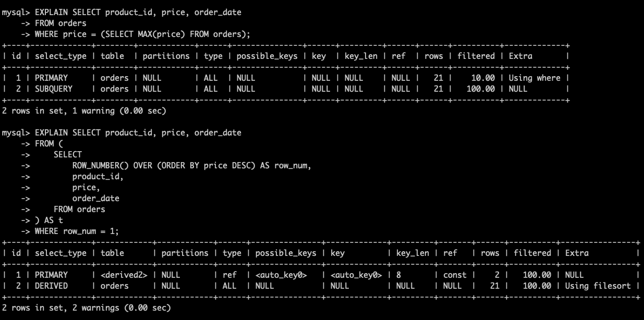Click the 10.00 filtered value

tap(483, 78)
